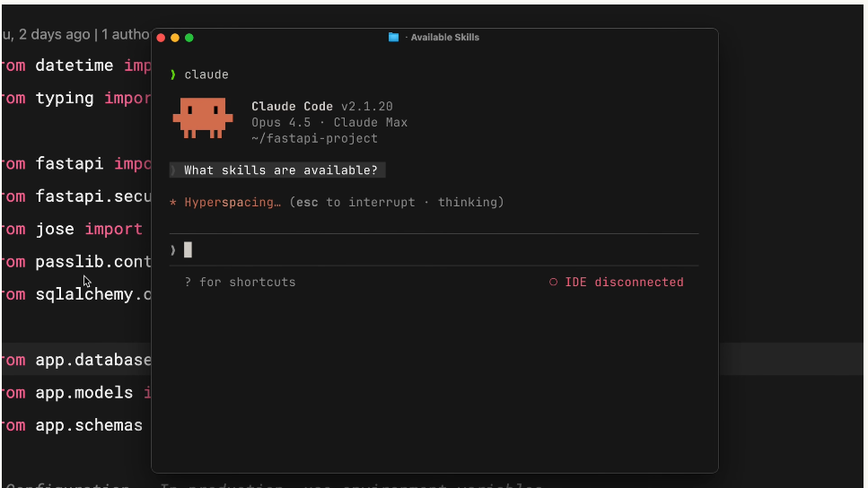The image size is (868, 488).
Task: Click the 'app.schemas' import line in editor
Action: pyautogui.click(x=88, y=425)
